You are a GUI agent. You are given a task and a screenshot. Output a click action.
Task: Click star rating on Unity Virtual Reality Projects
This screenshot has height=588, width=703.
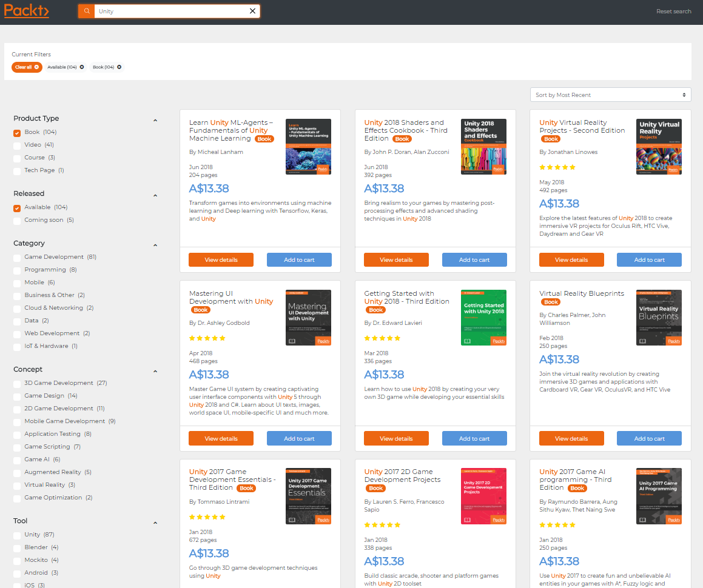pos(557,168)
